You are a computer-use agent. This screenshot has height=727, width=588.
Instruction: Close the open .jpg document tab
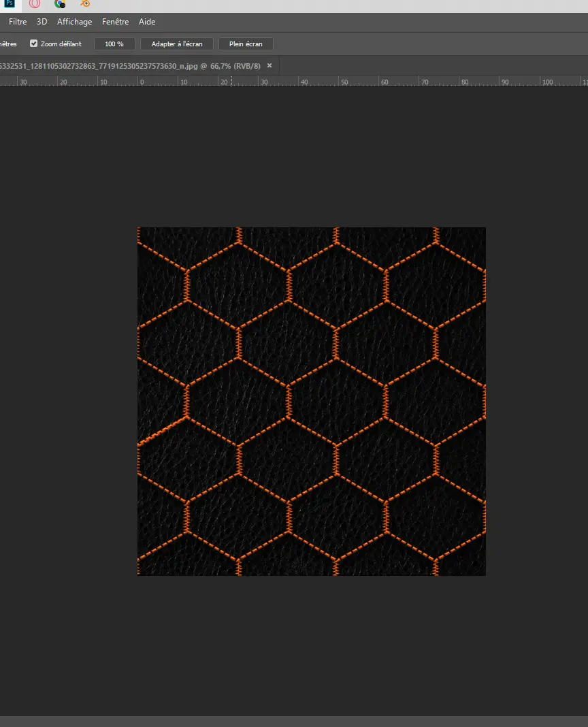coord(269,66)
